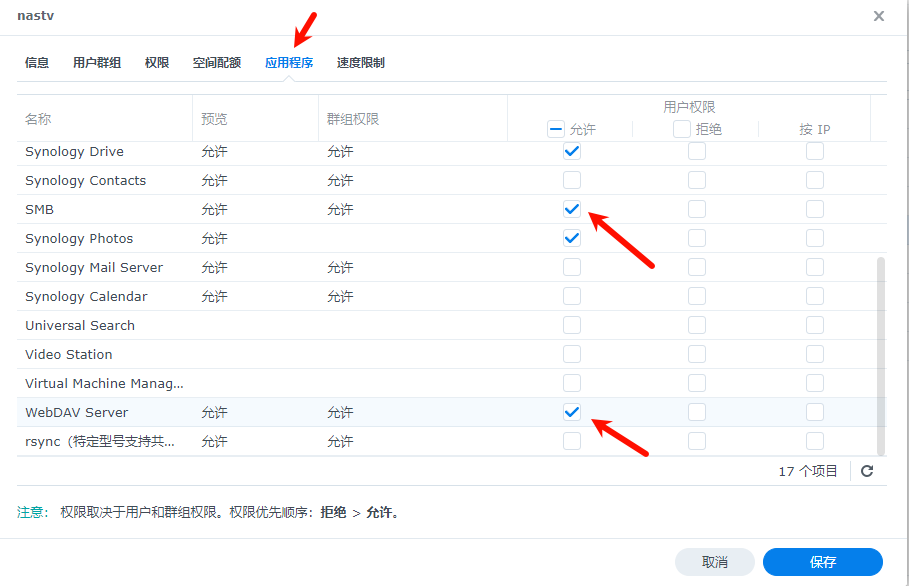The height and width of the screenshot is (586, 909).
Task: Uncheck 允许 for SMB
Action: (x=572, y=209)
